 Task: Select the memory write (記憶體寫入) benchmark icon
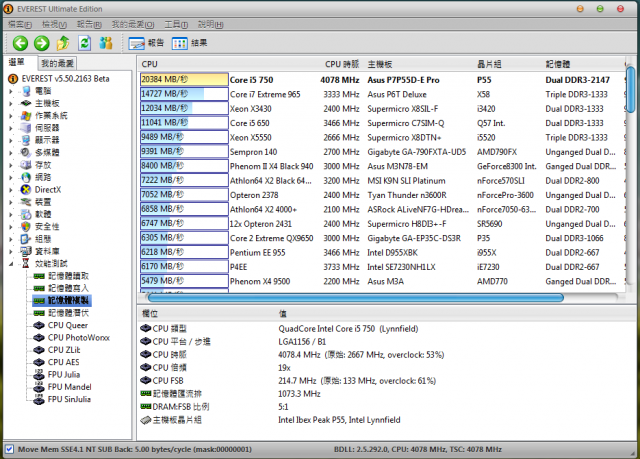39,288
